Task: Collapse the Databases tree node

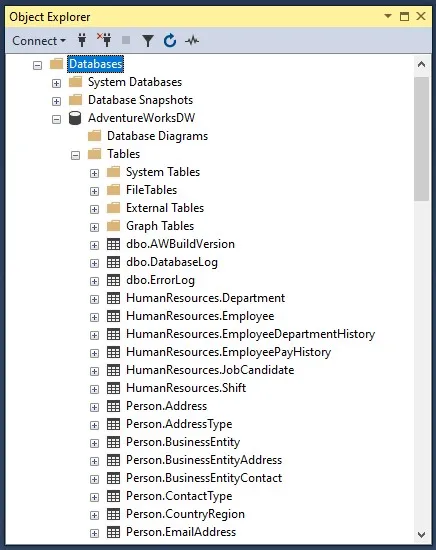Action: (x=38, y=65)
